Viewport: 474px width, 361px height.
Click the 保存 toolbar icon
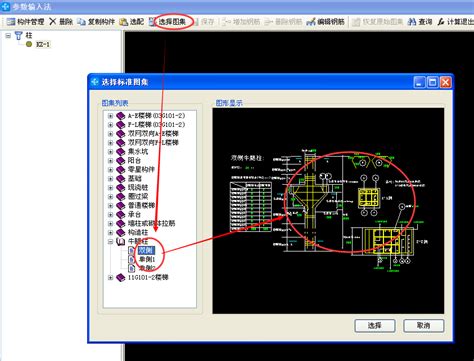pos(195,22)
